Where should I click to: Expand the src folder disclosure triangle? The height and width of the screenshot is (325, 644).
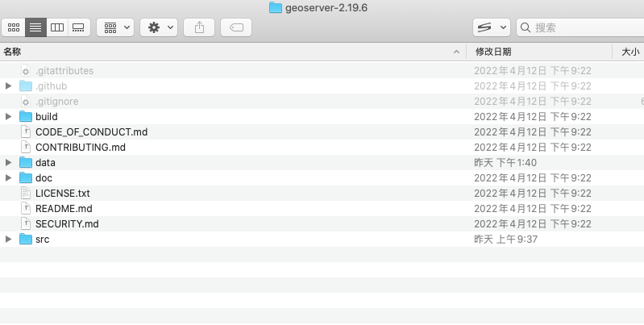tap(9, 240)
